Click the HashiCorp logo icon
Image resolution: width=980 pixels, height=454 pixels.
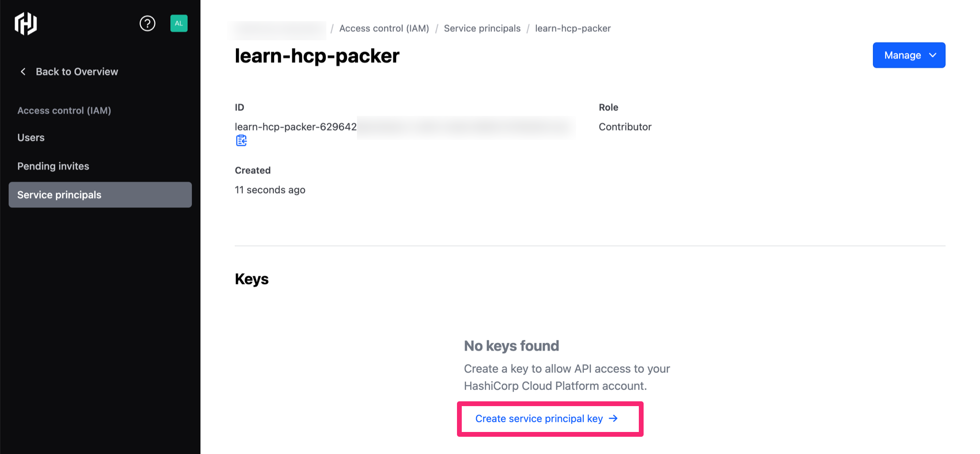coord(26,23)
